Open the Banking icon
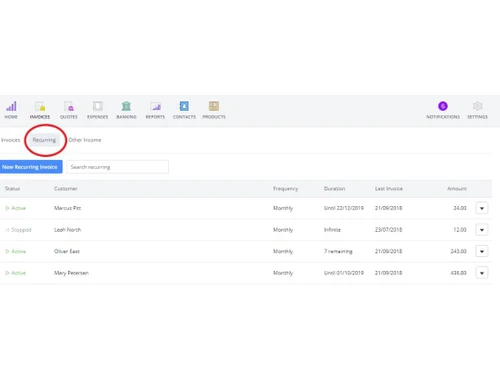This screenshot has height=375, width=500. [126, 106]
